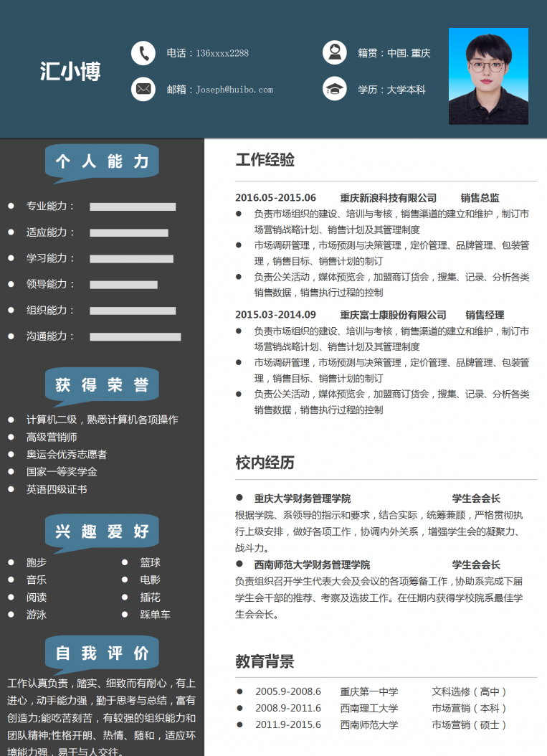Select the company 重庆富士康股份有限公司

click(x=394, y=315)
